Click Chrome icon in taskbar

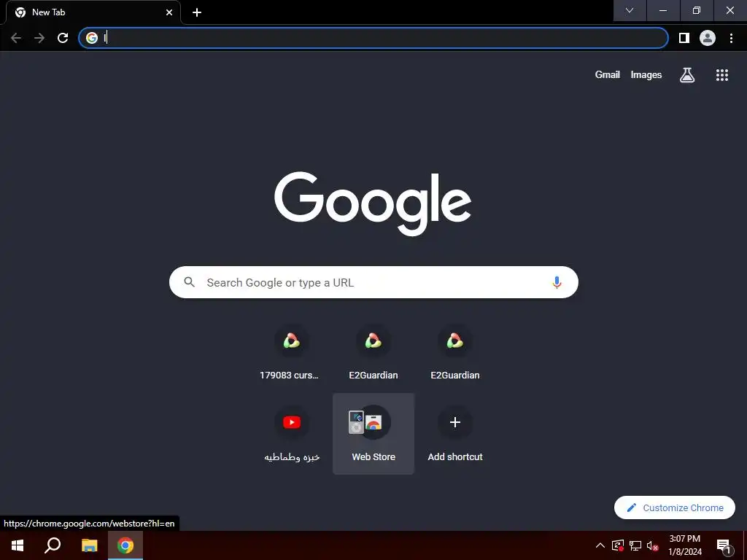[125, 545]
